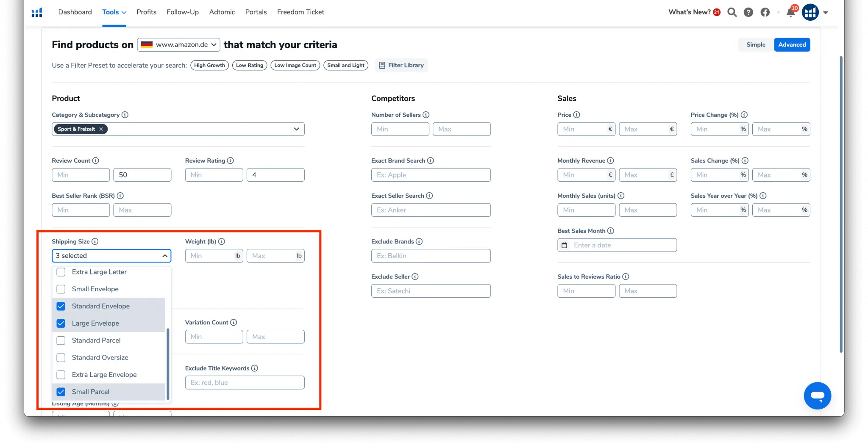This screenshot has height=448, width=868.
Task: Click the info icon beside Monthly Revenue
Action: (x=610, y=160)
